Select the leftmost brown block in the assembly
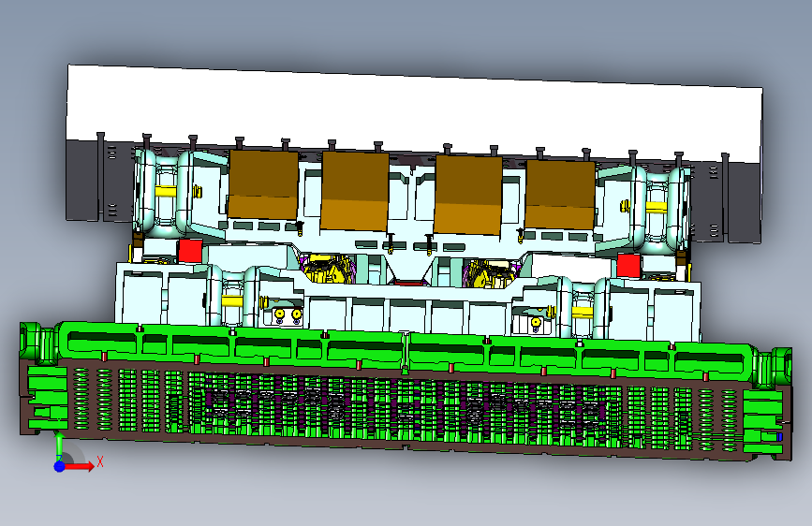This screenshot has width=812, height=526. (263, 183)
